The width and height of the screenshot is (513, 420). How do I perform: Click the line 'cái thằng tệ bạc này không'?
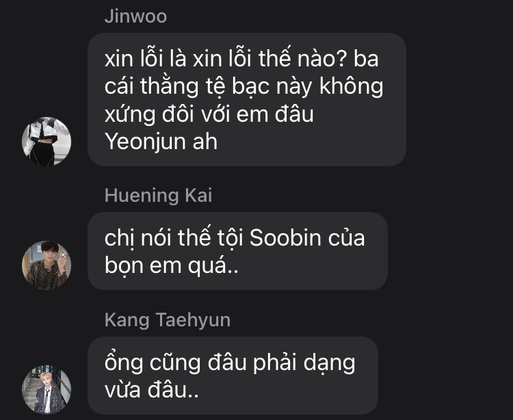coord(244,87)
